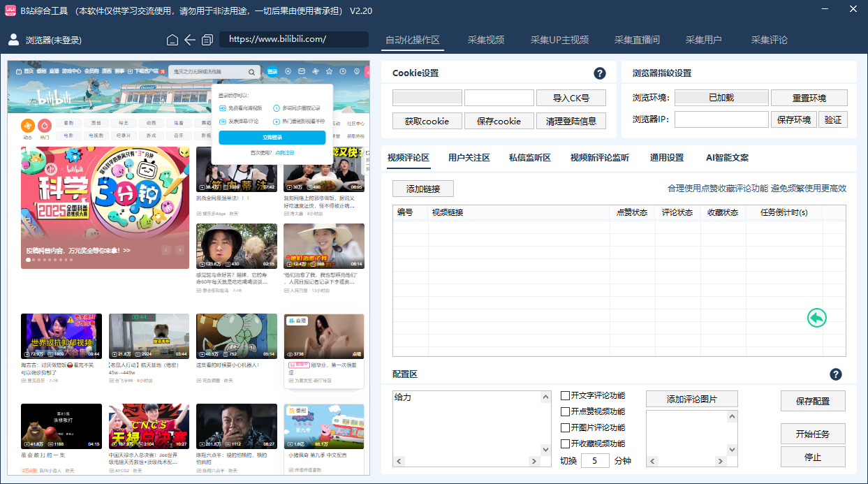Open bilibili watch history via the clock icon
The image size is (868, 484).
pyautogui.click(x=343, y=71)
